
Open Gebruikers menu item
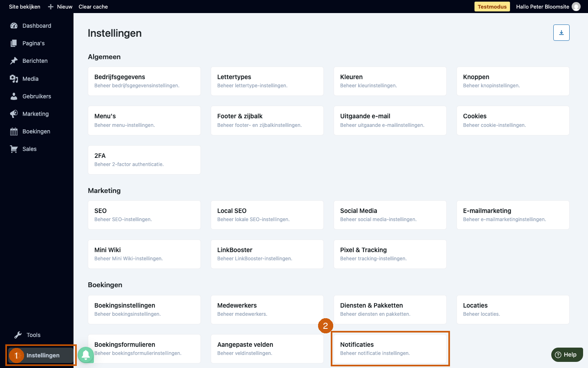[37, 96]
